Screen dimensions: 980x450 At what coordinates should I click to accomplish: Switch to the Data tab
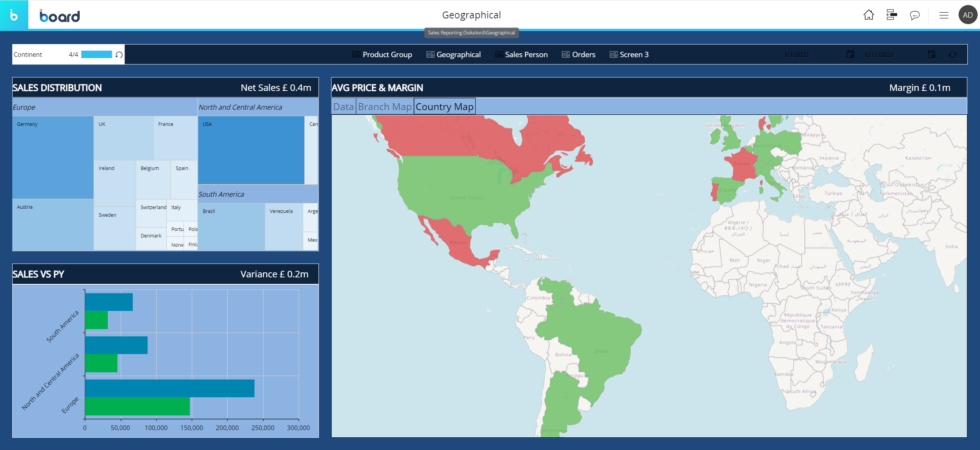click(343, 107)
